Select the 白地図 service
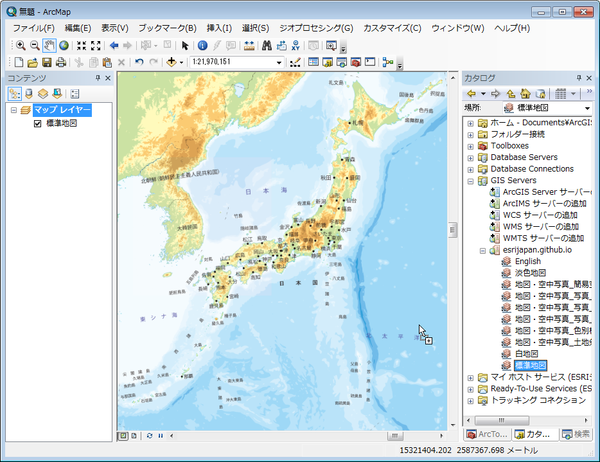The height and width of the screenshot is (462, 600). pyautogui.click(x=520, y=354)
